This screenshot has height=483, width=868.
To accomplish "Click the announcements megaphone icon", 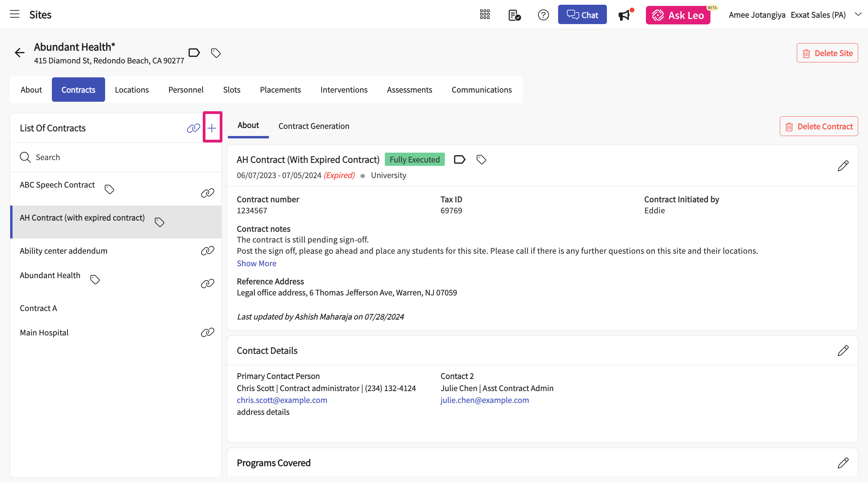I will pyautogui.click(x=624, y=15).
